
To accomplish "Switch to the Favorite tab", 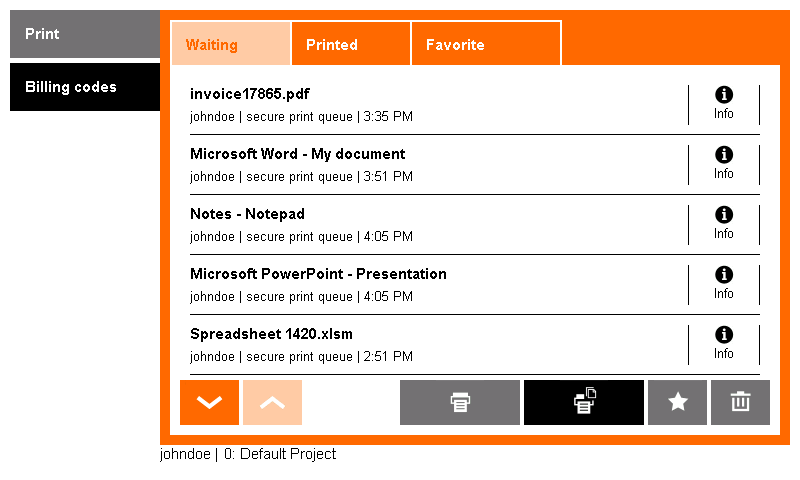I will [486, 44].
